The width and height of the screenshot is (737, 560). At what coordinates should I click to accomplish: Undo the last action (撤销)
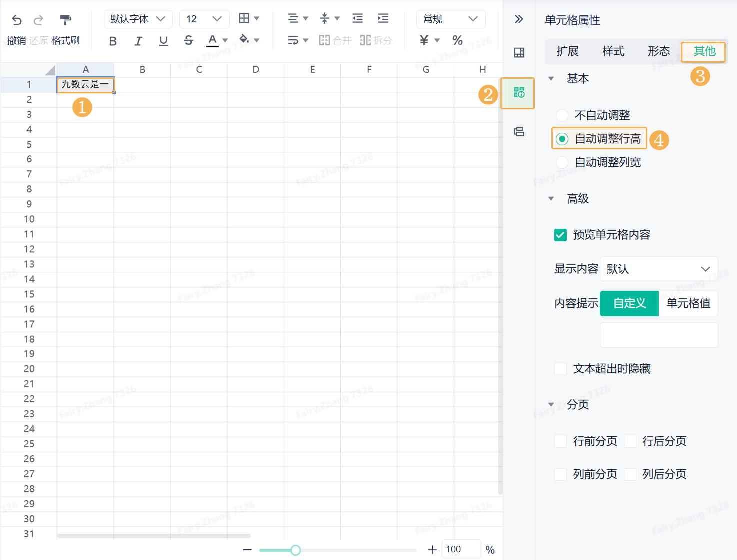(x=17, y=20)
